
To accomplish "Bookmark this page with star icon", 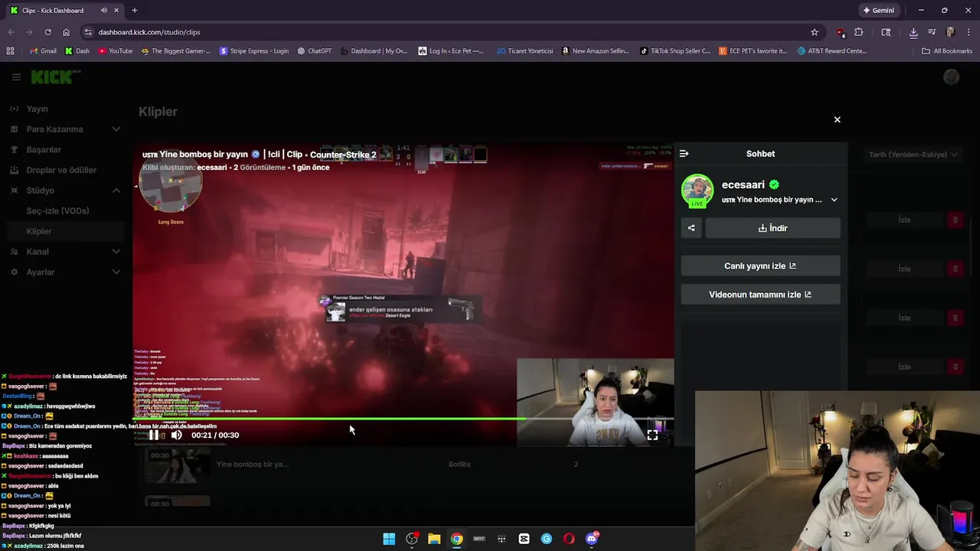I will (x=814, y=32).
